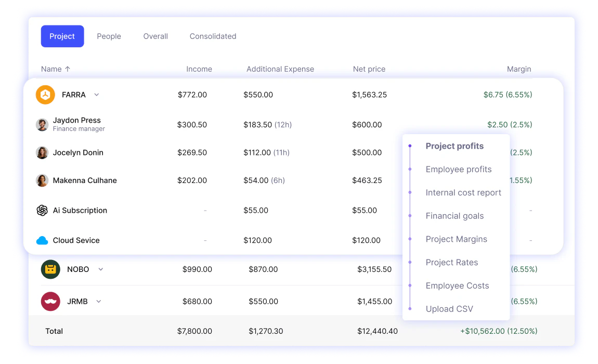
Task: Select Employee profits in the menu
Action: 459,170
